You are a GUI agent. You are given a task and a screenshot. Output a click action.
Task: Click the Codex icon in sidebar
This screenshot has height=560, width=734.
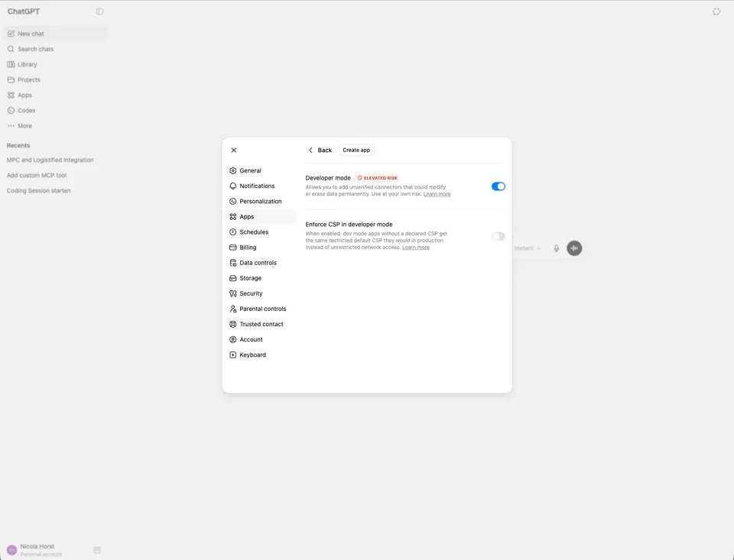pyautogui.click(x=11, y=111)
